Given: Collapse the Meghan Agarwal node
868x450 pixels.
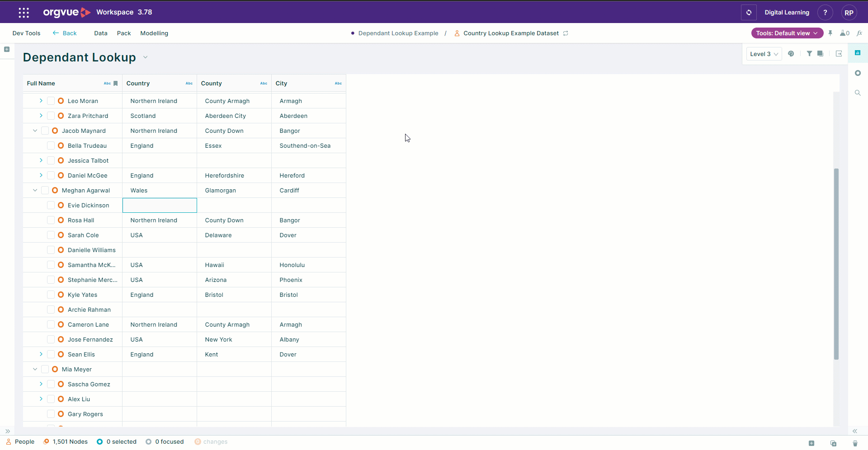Looking at the screenshot, I should 35,190.
